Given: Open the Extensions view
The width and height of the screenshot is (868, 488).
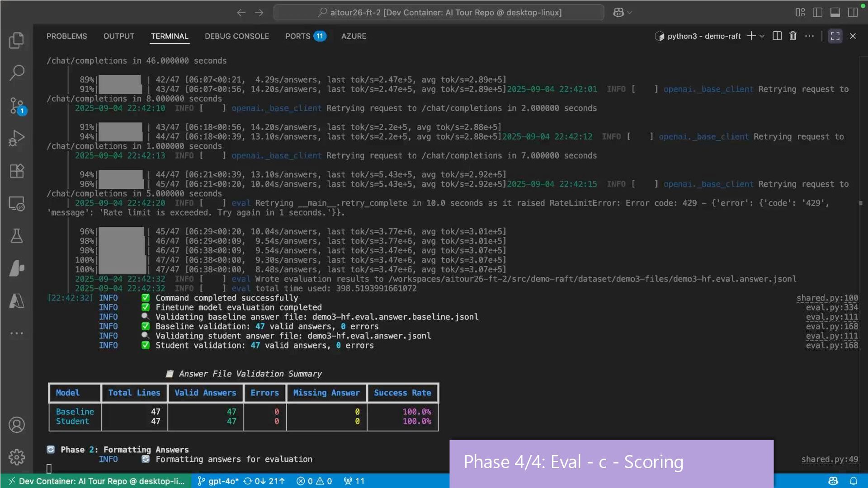Looking at the screenshot, I should 17,171.
